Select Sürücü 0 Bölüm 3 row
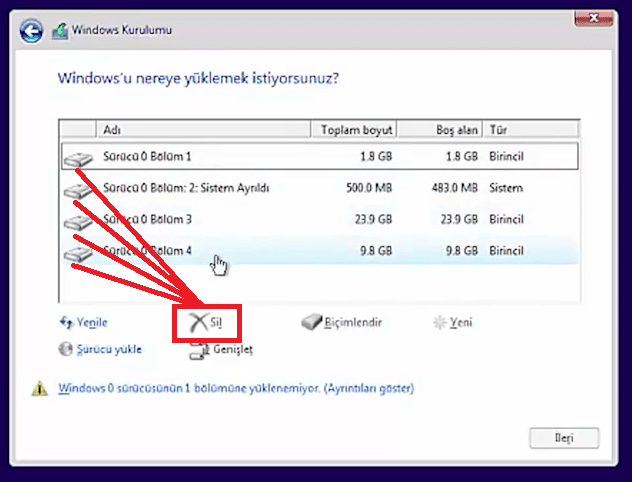 320,219
